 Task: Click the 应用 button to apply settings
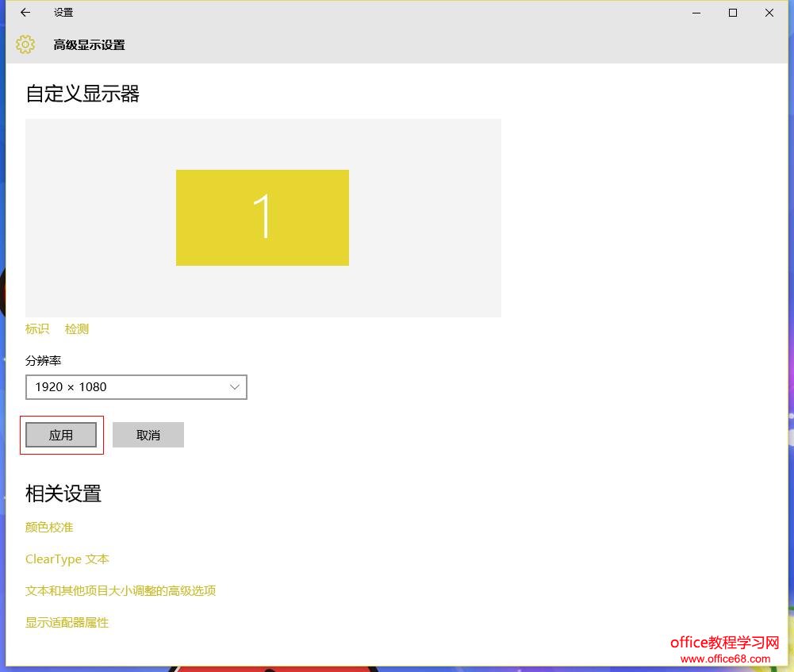tap(61, 434)
